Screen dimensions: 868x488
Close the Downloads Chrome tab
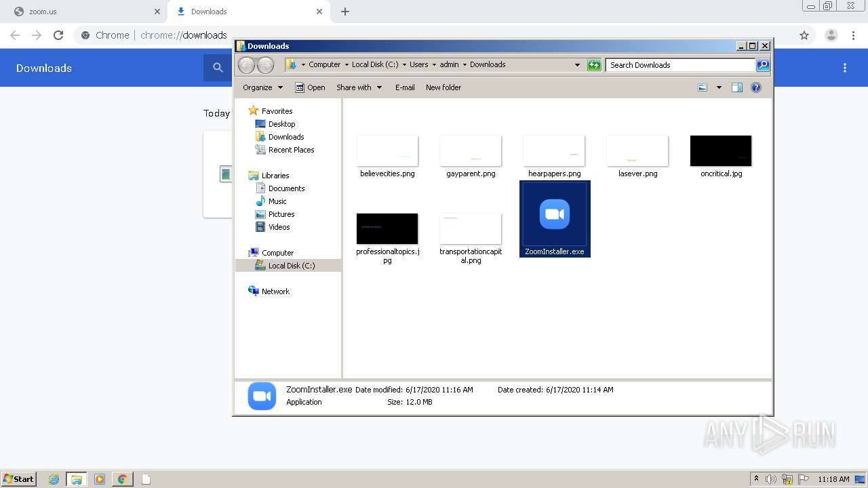[319, 12]
